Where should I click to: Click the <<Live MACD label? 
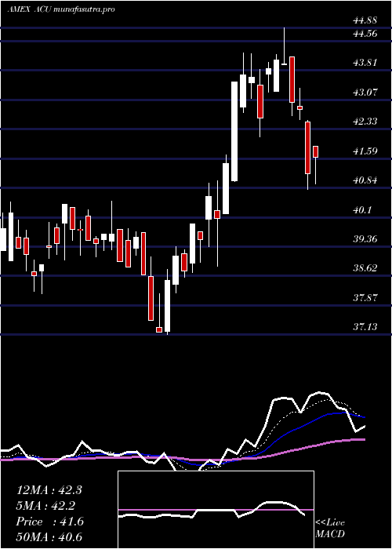330,529
